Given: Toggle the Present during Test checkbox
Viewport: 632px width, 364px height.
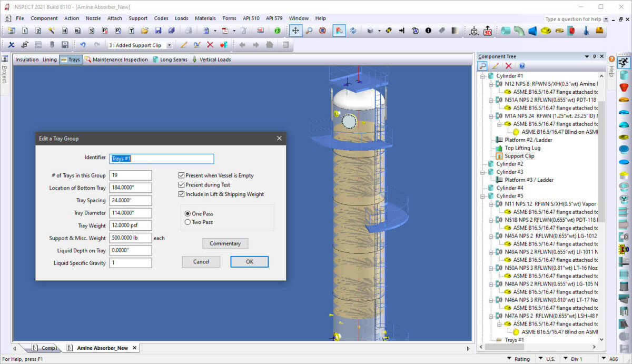Looking at the screenshot, I should click(x=181, y=184).
